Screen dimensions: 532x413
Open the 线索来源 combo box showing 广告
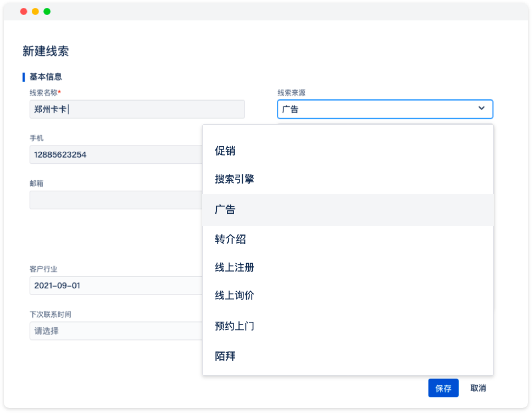pyautogui.click(x=379, y=109)
